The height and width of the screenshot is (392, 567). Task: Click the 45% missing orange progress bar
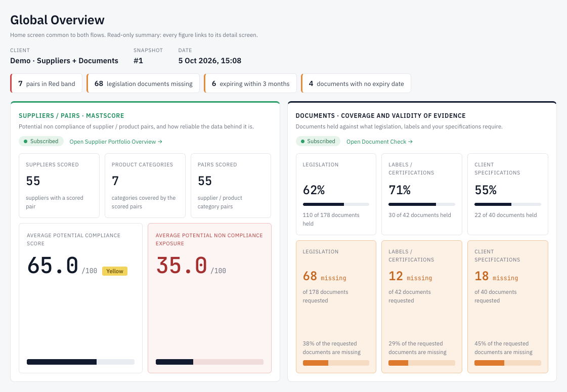point(508,363)
